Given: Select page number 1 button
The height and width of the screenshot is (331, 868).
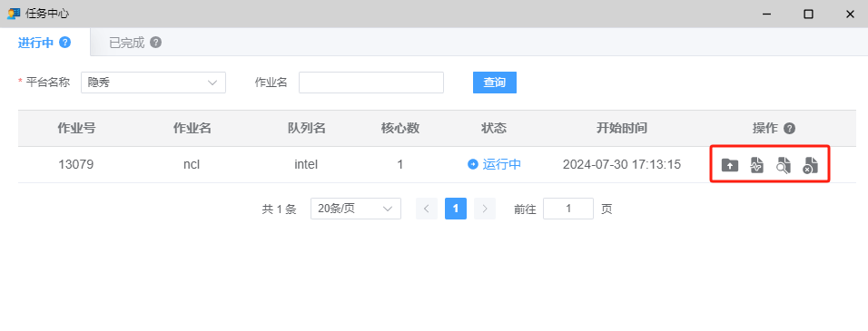Looking at the screenshot, I should (x=456, y=209).
